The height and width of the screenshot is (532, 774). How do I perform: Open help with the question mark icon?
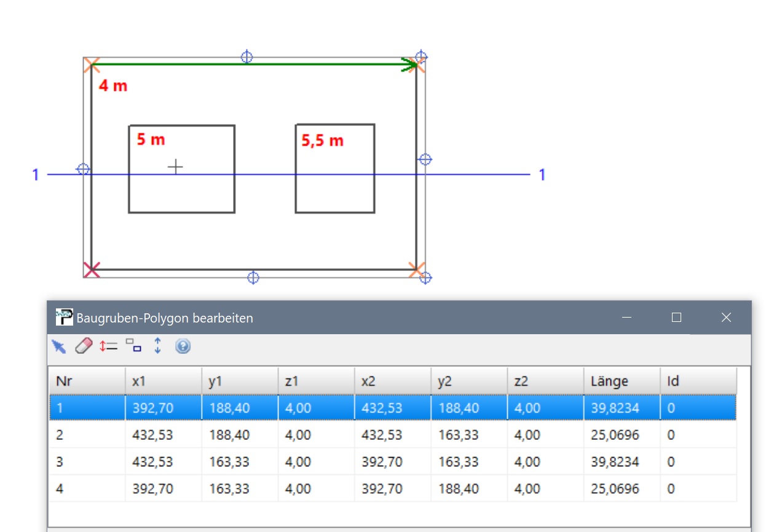click(x=183, y=346)
